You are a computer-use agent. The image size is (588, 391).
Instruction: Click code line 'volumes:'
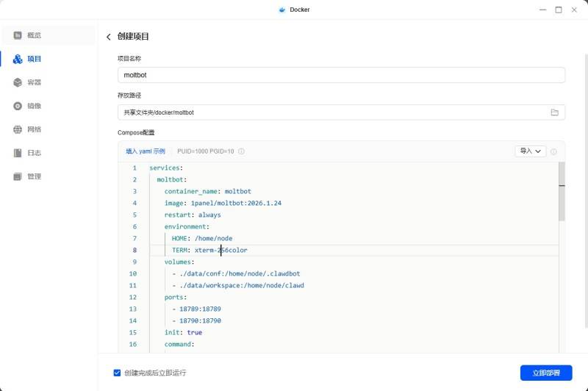pyautogui.click(x=179, y=262)
